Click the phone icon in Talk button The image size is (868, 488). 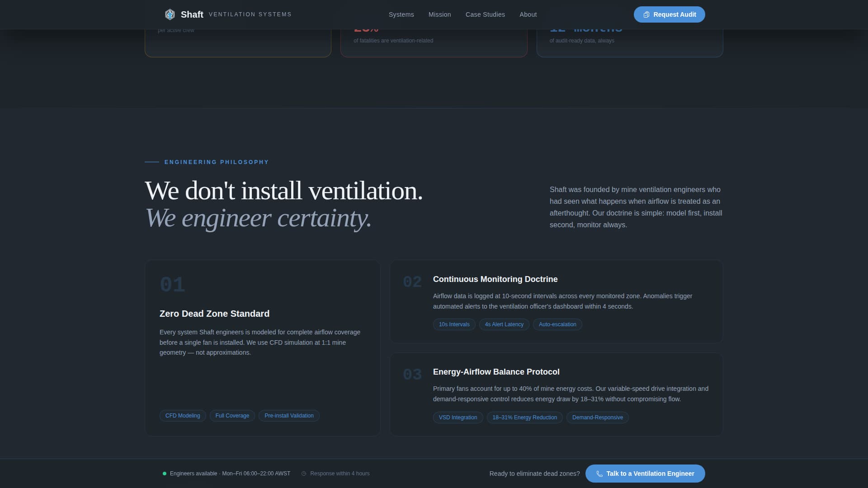pos(599,474)
